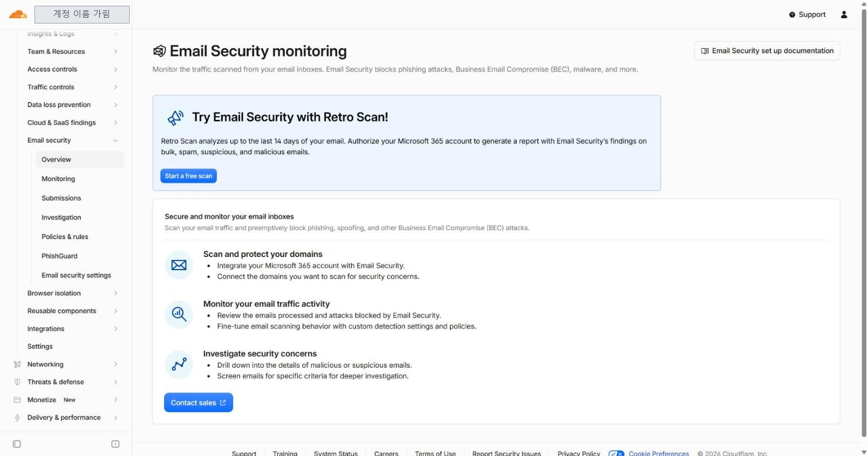Click the Email Security monitoring heading icon
The height and width of the screenshot is (456, 868).
click(159, 51)
